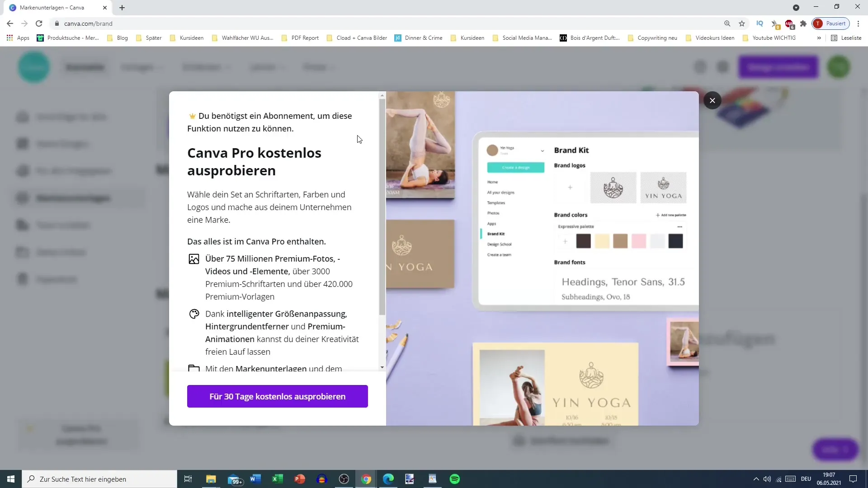Viewport: 868px width, 488px height.
Task: Open the Windows Start menu
Action: pos(11,479)
